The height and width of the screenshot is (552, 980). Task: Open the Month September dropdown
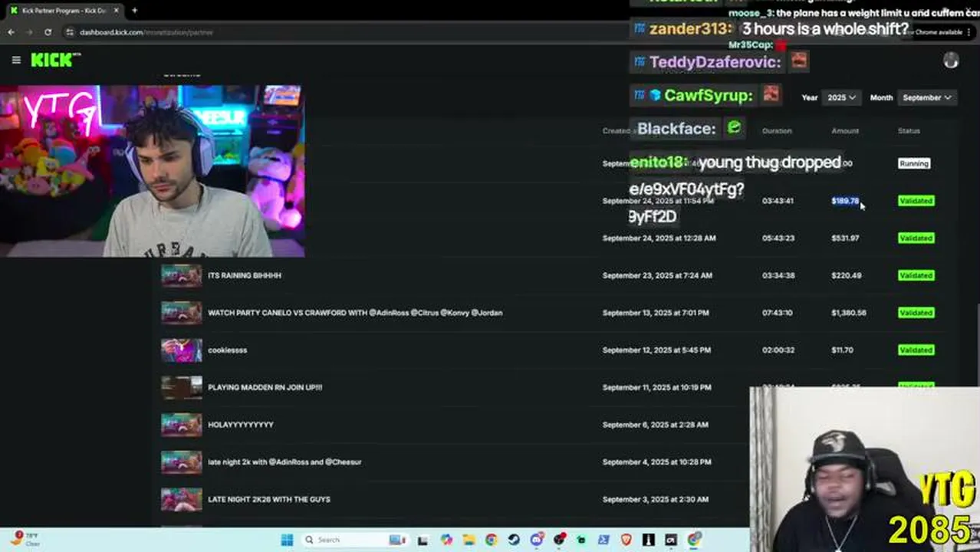tap(926, 97)
